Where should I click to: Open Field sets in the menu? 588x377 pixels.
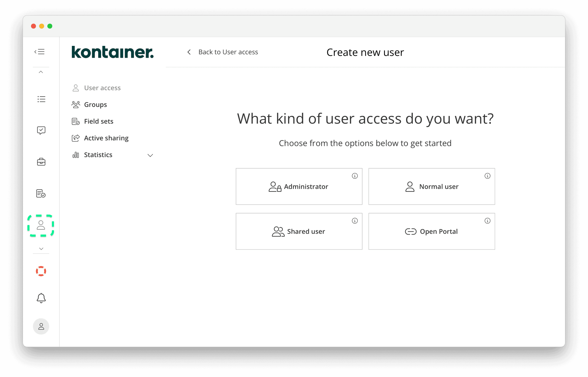point(99,121)
